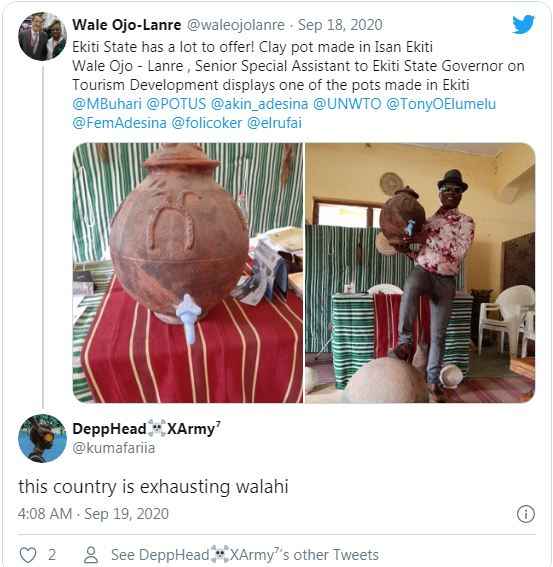The width and height of the screenshot is (553, 567).
Task: Open the @elrufai mention link
Action: coord(274,123)
